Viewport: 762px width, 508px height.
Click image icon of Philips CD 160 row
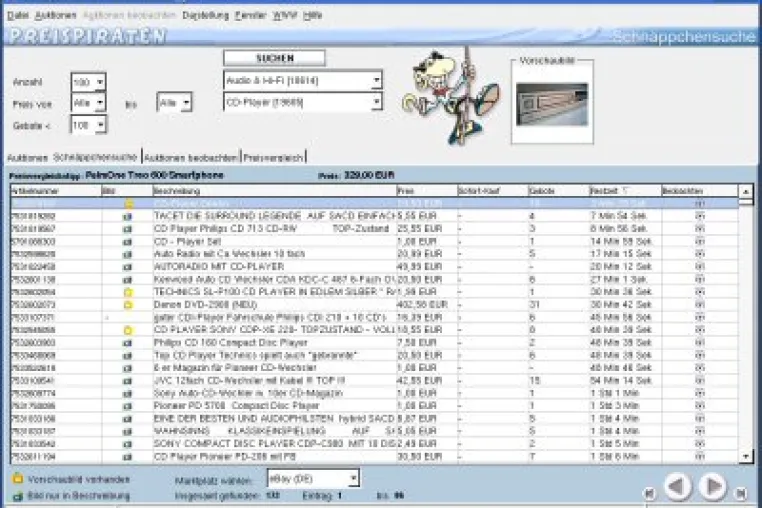127,343
